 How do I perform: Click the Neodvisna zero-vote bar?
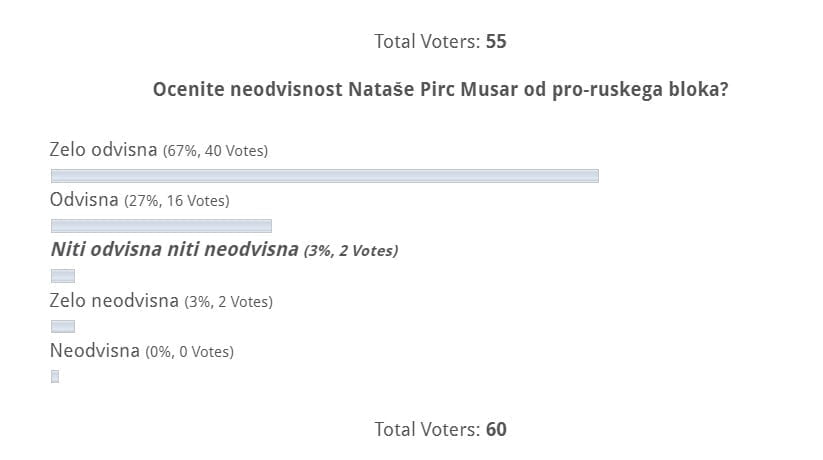click(x=55, y=376)
